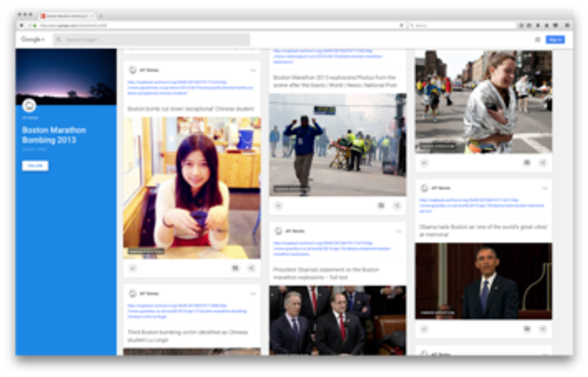Go back with the browser back arrow
The height and width of the screenshot is (377, 588).
21,25
